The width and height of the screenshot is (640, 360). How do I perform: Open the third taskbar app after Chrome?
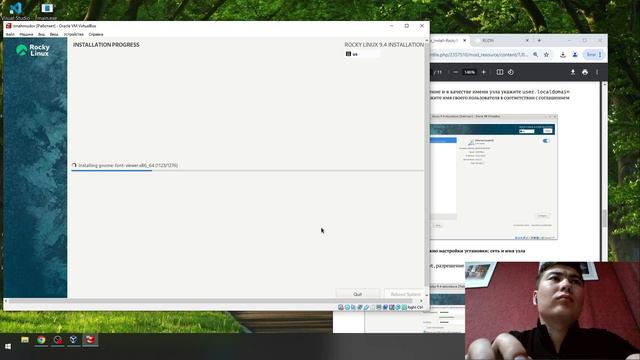(58, 340)
